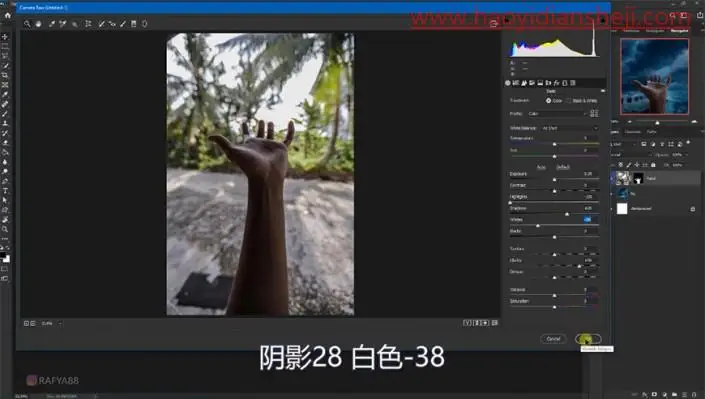Toggle the highlight clipping warning on histogram
Viewport: 705px width, 399px height.
click(x=602, y=19)
